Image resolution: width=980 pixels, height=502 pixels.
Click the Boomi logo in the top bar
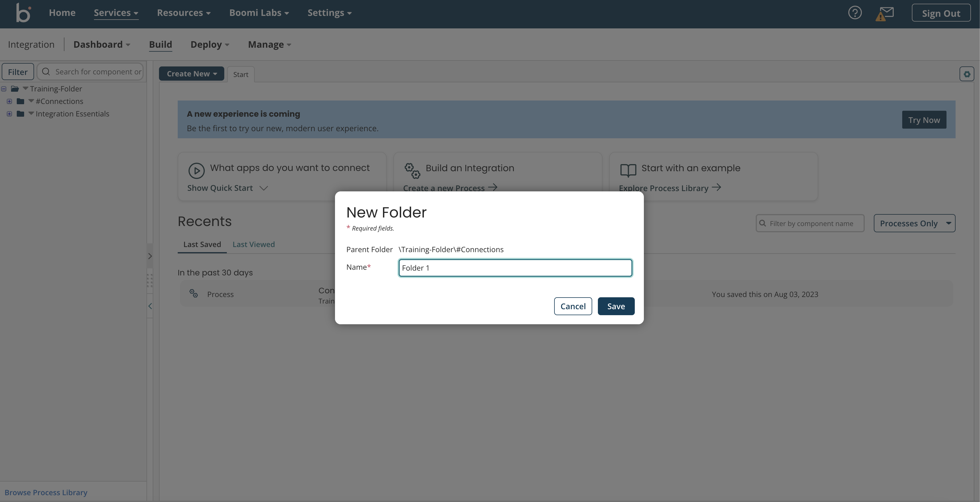click(x=23, y=12)
